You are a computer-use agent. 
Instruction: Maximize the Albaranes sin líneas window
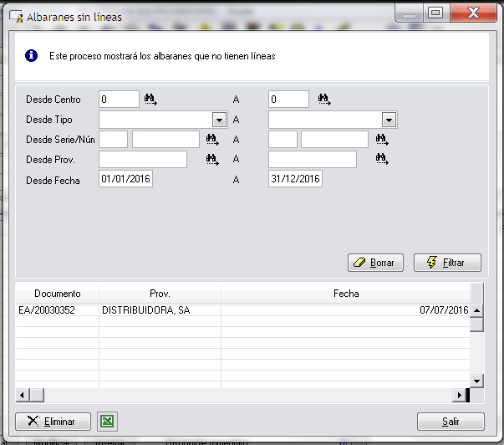435,13
